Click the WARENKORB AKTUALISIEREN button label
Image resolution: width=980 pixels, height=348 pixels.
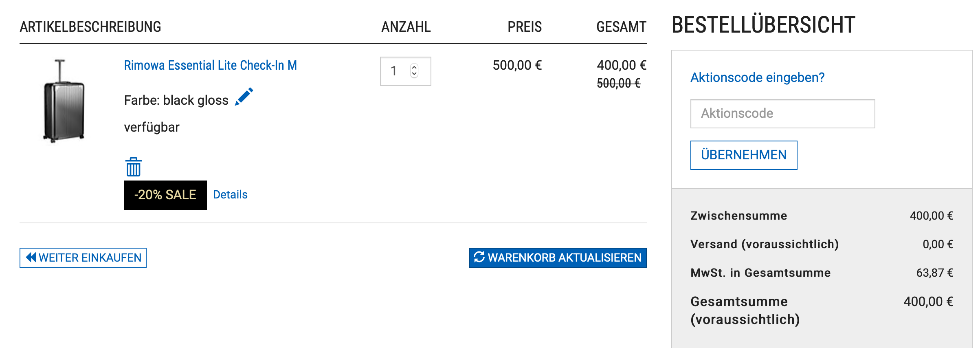[x=565, y=258]
